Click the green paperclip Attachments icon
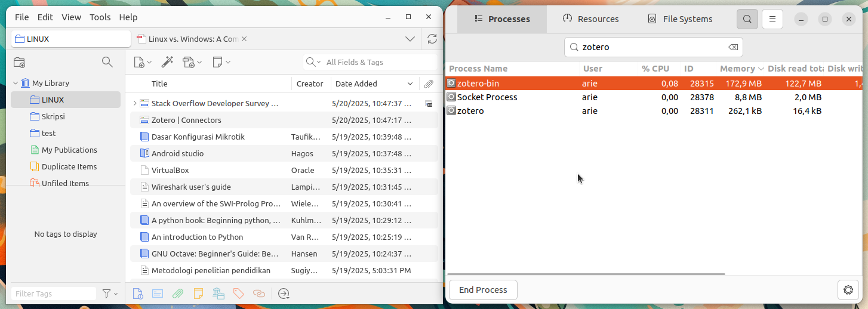Viewport: 868px width, 309px height. [x=177, y=293]
